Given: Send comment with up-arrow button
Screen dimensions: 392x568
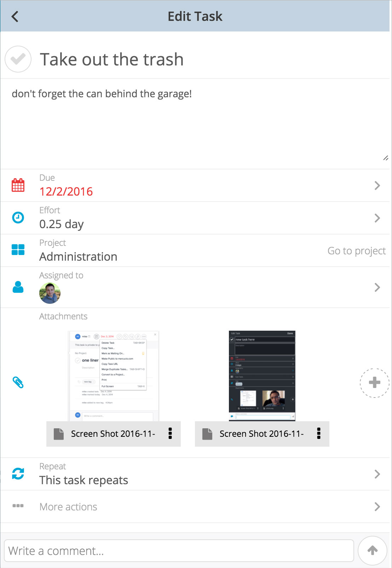Looking at the screenshot, I should pos(373,550).
